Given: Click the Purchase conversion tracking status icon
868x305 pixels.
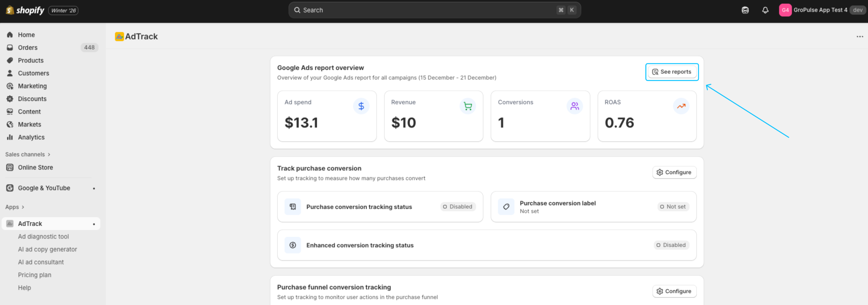Looking at the screenshot, I should coord(293,207).
